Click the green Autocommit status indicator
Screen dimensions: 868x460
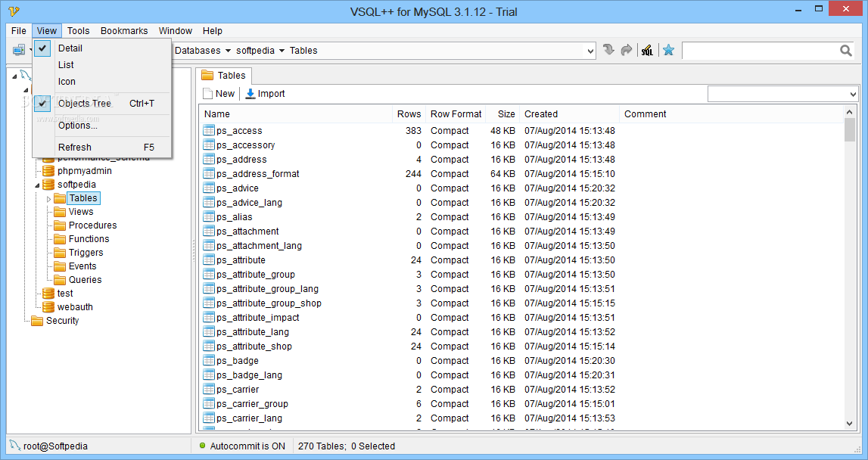[202, 446]
